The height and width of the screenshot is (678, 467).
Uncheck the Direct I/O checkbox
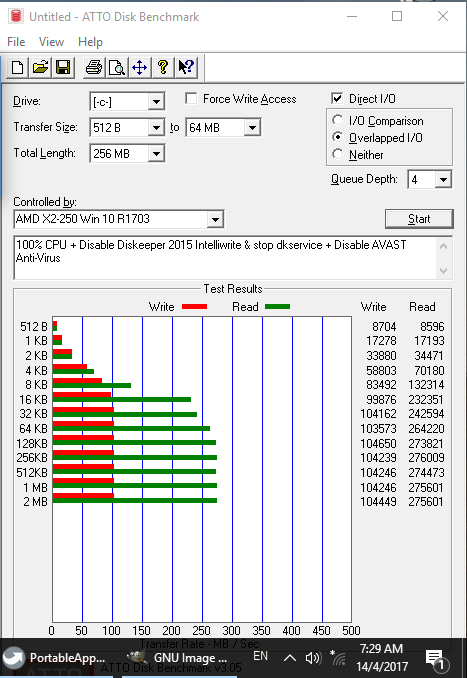(337, 99)
